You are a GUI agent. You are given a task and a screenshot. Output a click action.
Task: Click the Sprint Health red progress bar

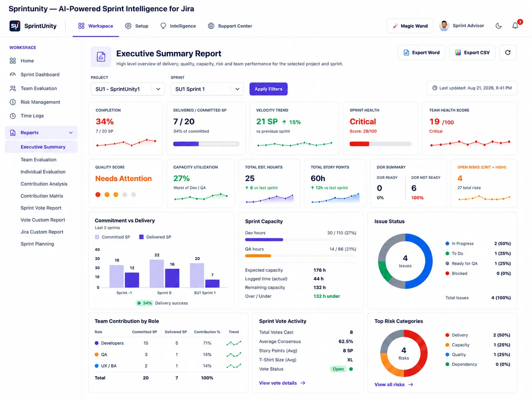coord(380,144)
